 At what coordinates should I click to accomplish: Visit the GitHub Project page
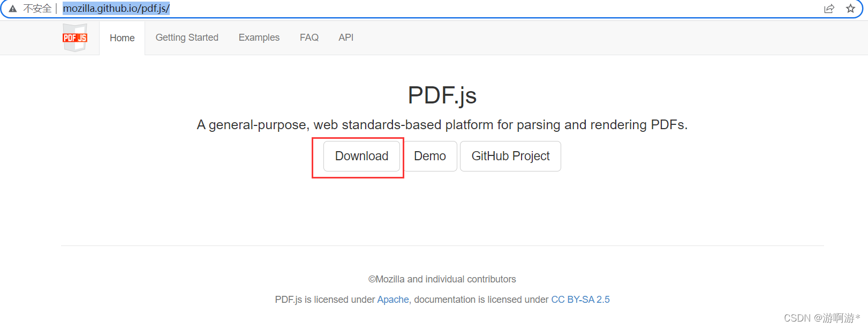tap(510, 156)
